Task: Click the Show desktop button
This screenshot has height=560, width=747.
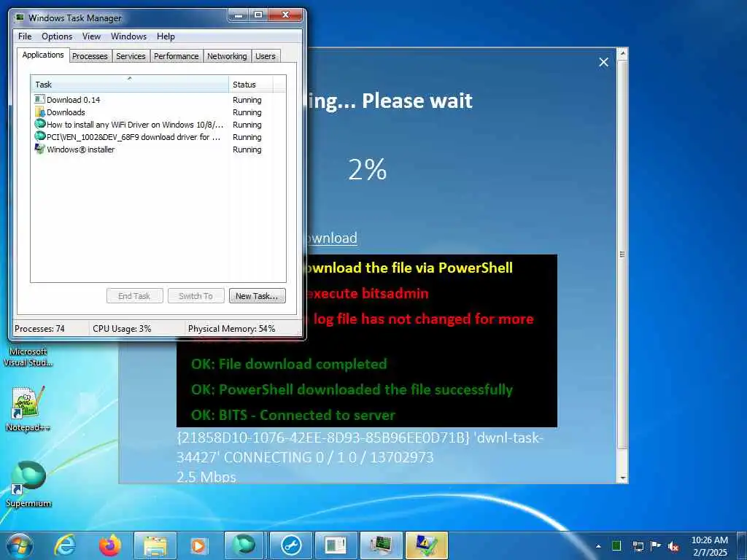Action: pos(742,546)
